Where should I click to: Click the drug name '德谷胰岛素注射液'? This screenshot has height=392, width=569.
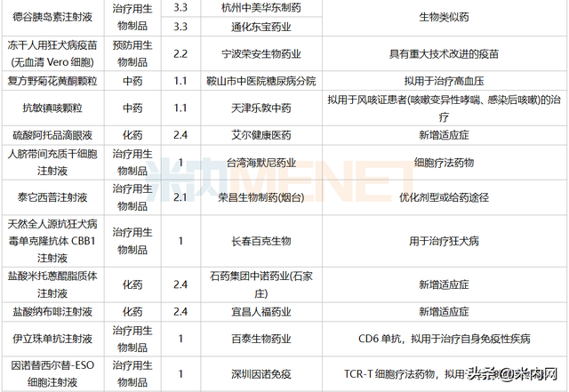pyautogui.click(x=52, y=17)
